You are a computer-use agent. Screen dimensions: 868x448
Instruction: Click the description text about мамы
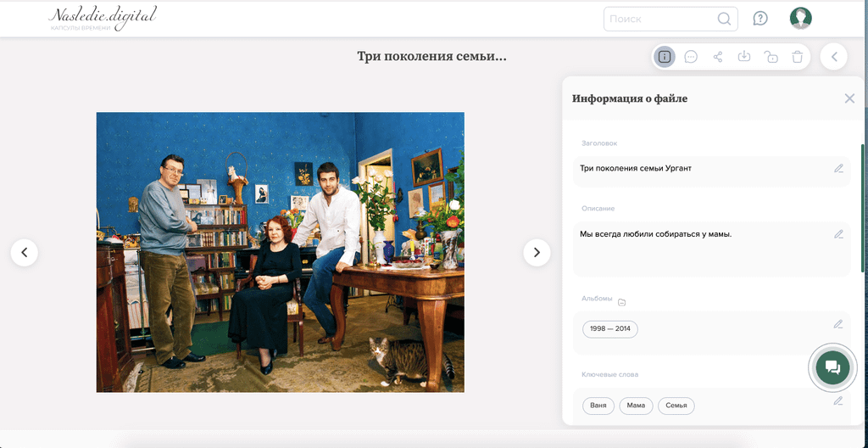pyautogui.click(x=656, y=234)
